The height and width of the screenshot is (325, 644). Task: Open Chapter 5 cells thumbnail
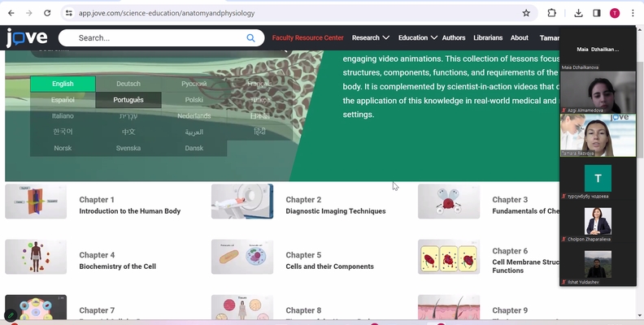[242, 257]
